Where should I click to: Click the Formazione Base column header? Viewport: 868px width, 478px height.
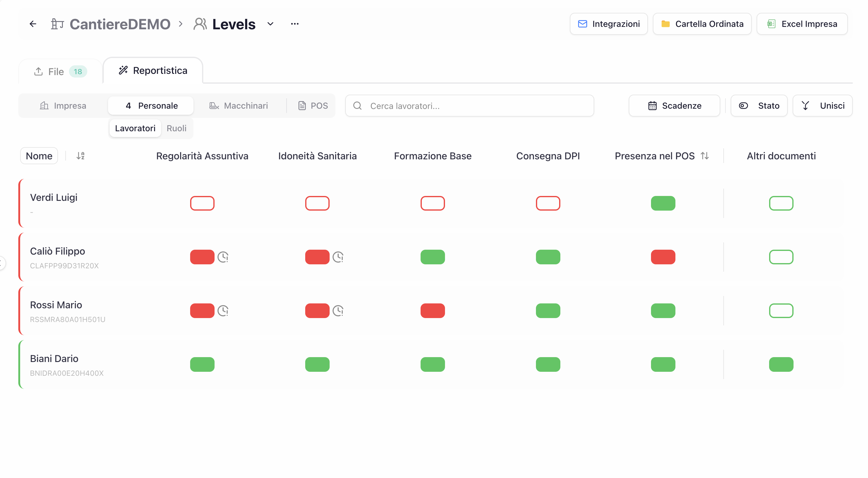(x=433, y=156)
